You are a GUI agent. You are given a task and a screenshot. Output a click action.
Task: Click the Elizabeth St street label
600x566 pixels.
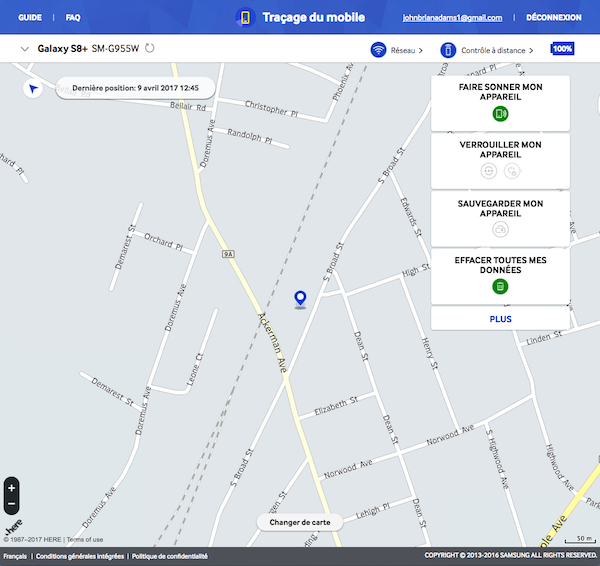coord(336,406)
